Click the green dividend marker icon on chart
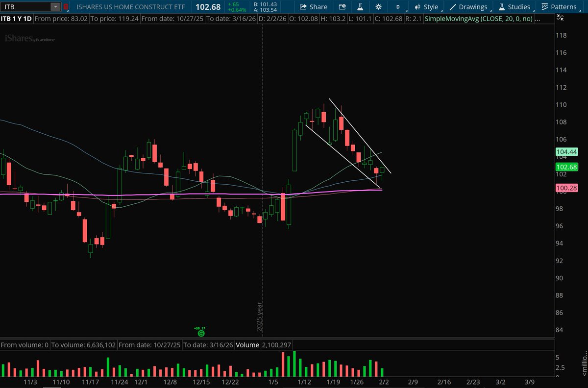This screenshot has width=588, height=388. pyautogui.click(x=201, y=333)
